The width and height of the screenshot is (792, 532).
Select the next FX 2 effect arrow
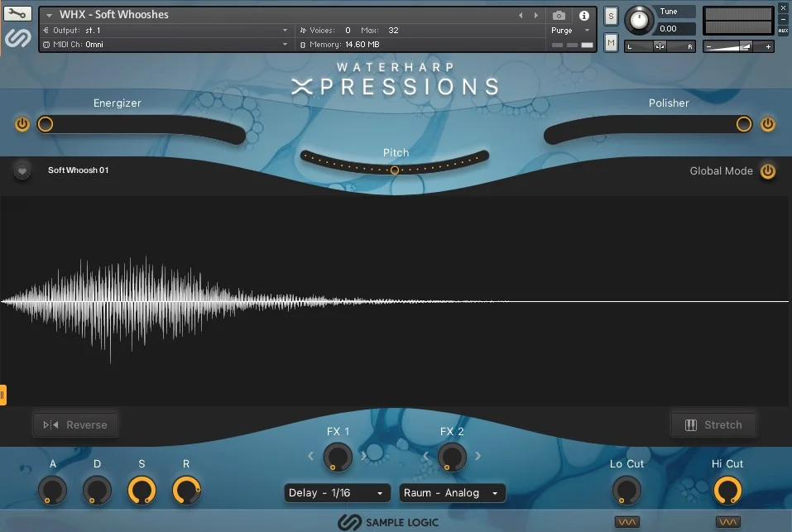coord(478,456)
